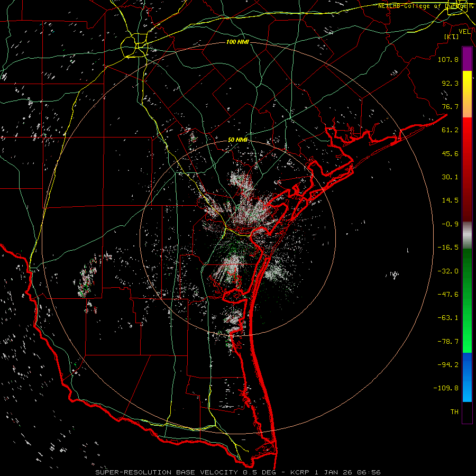Click the -32.0 velocity scale value

pos(448,271)
